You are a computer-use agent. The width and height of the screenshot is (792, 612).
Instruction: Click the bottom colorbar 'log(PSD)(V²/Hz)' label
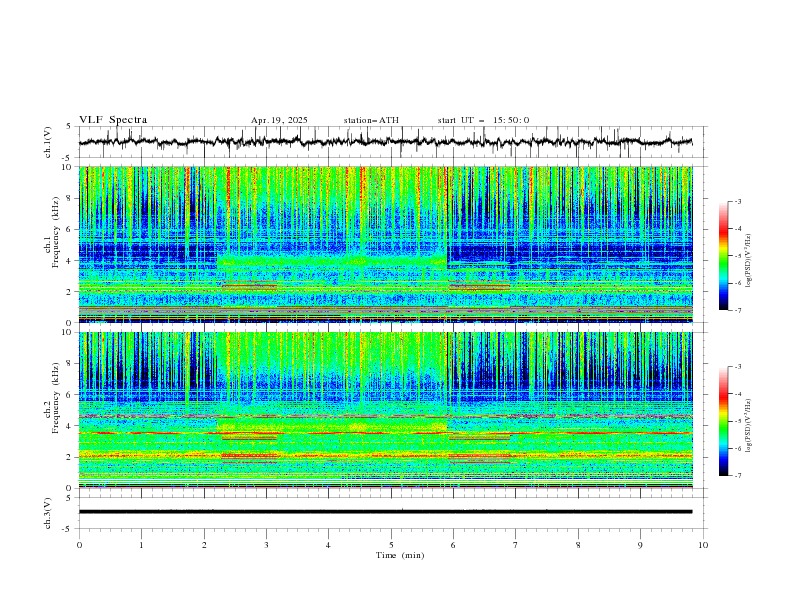click(x=749, y=425)
